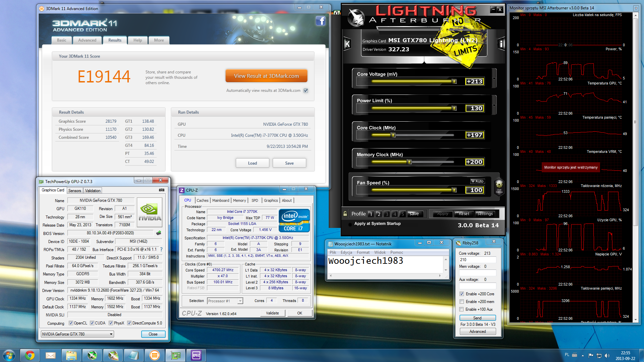Toggle DirectCompute 5.0 checkbox
The image size is (644, 362).
[129, 323]
